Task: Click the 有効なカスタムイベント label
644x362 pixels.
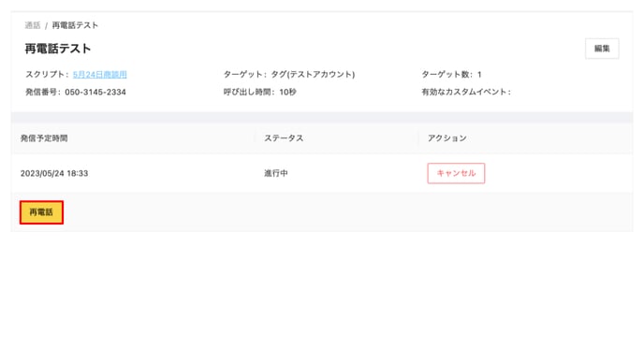Action: [x=466, y=92]
